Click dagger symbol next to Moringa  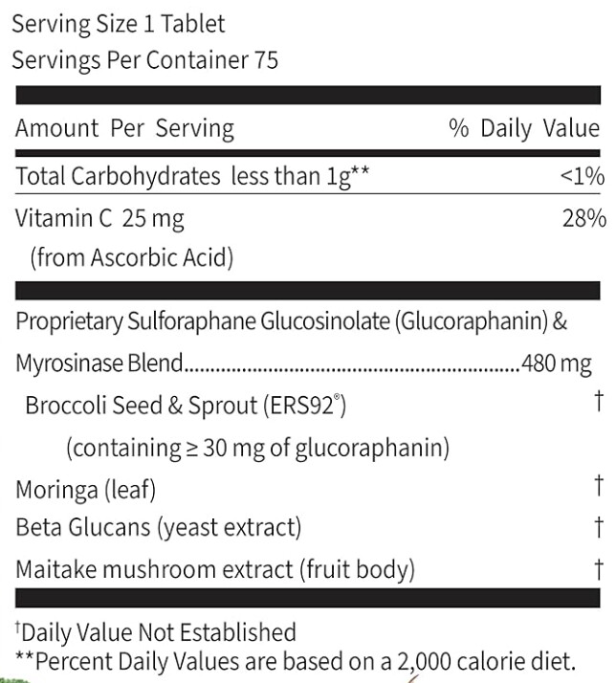[599, 486]
